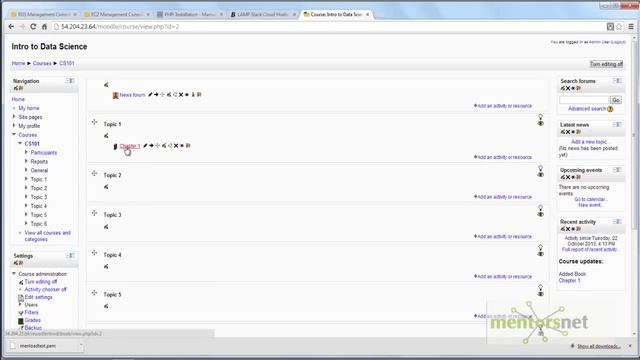Viewport: 640px width, 360px height.
Task: Click Show all downloads in the download bar
Action: pyautogui.click(x=598, y=346)
